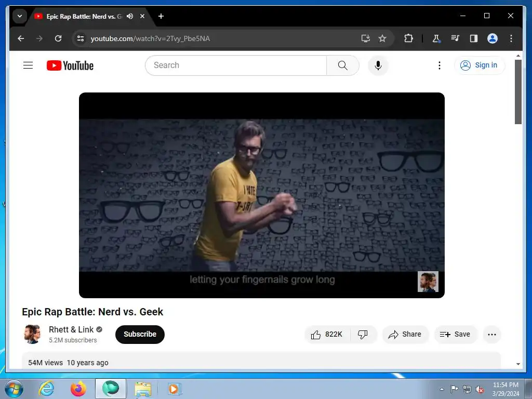Subscribe to Rhett & Link channel
Screen dimensions: 532x399
point(140,334)
